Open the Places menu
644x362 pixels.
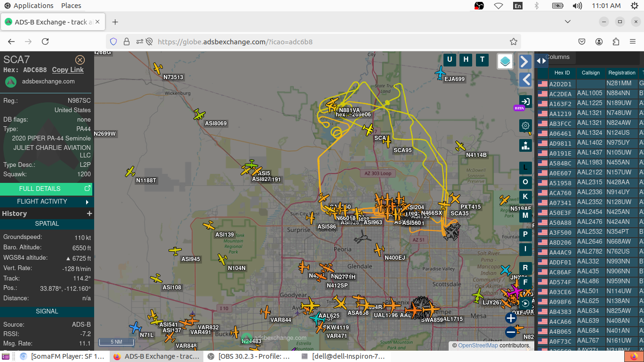[71, 6]
